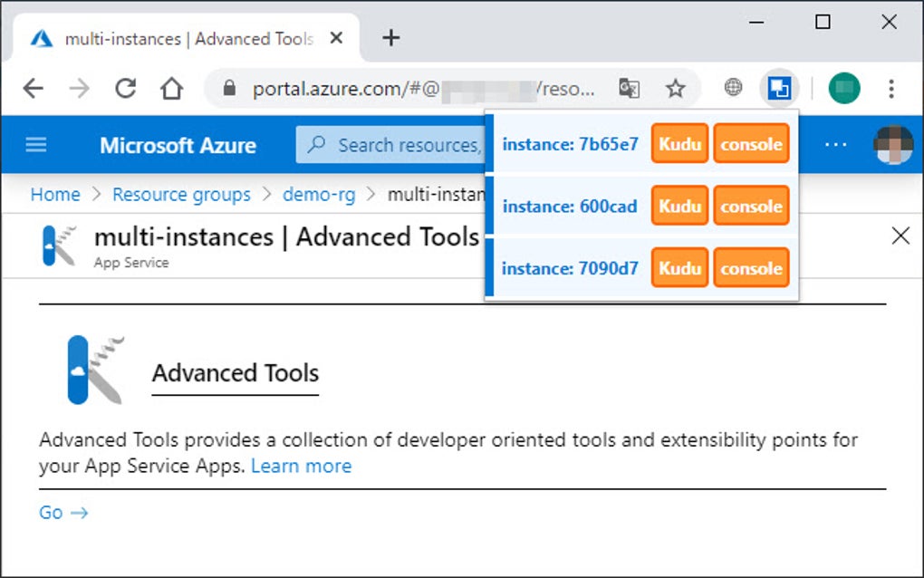Open Kudu for instance 7b65e7
This screenshot has width=924, height=578.
click(x=679, y=144)
